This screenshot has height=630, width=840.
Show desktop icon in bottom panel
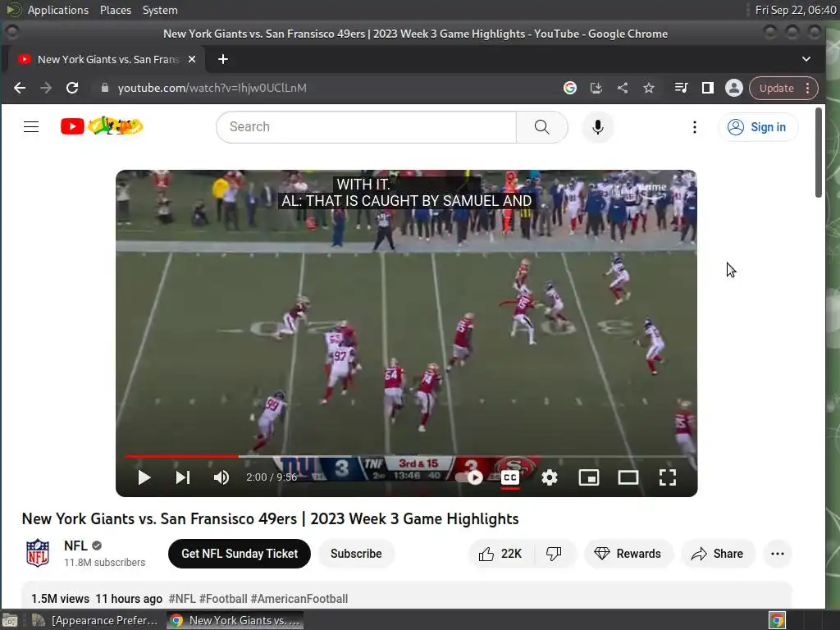coord(10,620)
